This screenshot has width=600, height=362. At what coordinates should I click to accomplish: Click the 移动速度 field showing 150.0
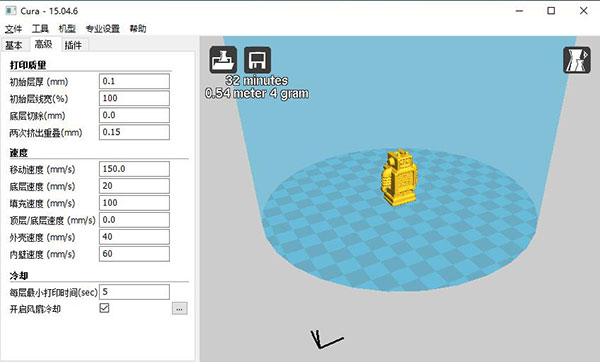pos(134,169)
